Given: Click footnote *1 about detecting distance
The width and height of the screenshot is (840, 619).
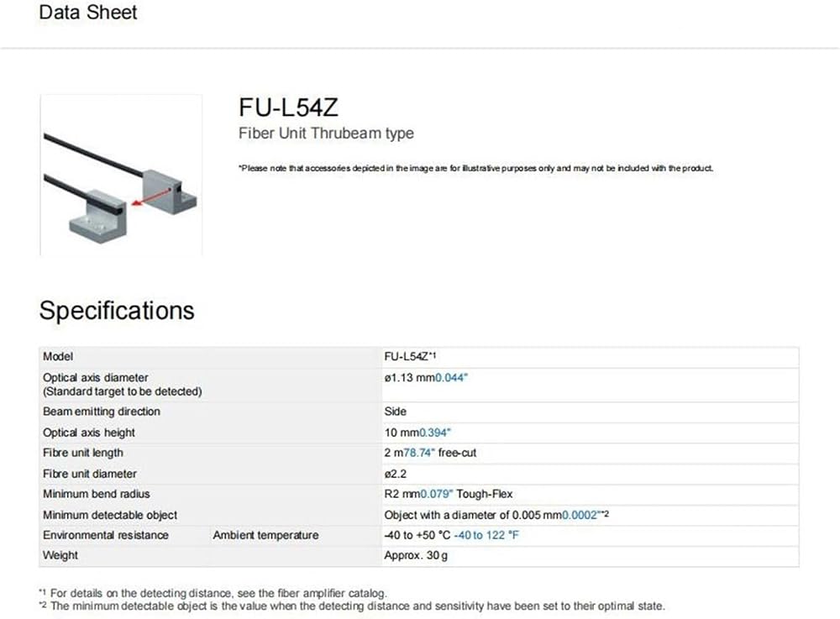Looking at the screenshot, I should pos(213,593).
